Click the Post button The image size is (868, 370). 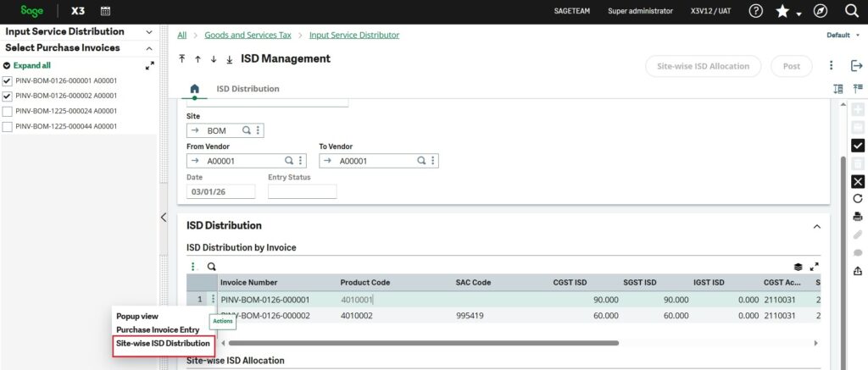(791, 66)
